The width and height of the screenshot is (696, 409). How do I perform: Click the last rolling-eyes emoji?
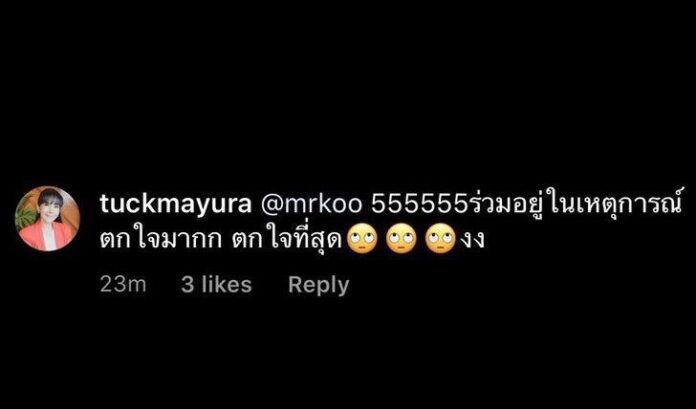[440, 240]
